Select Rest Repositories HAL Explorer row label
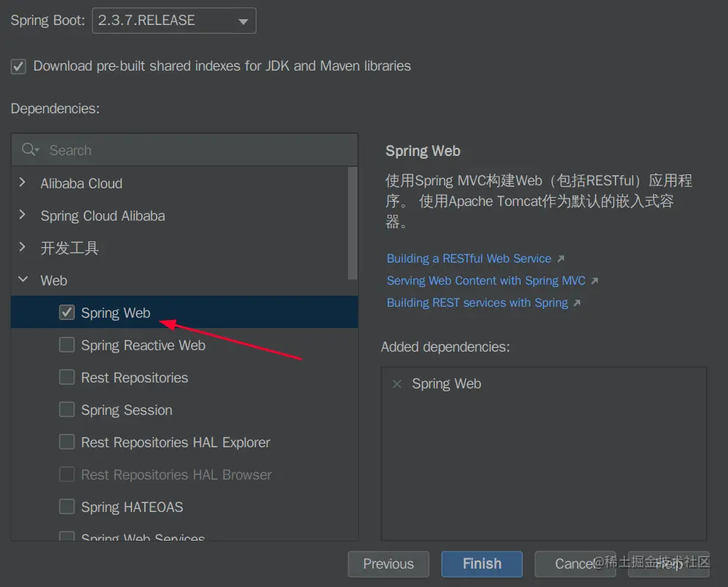 [x=176, y=442]
